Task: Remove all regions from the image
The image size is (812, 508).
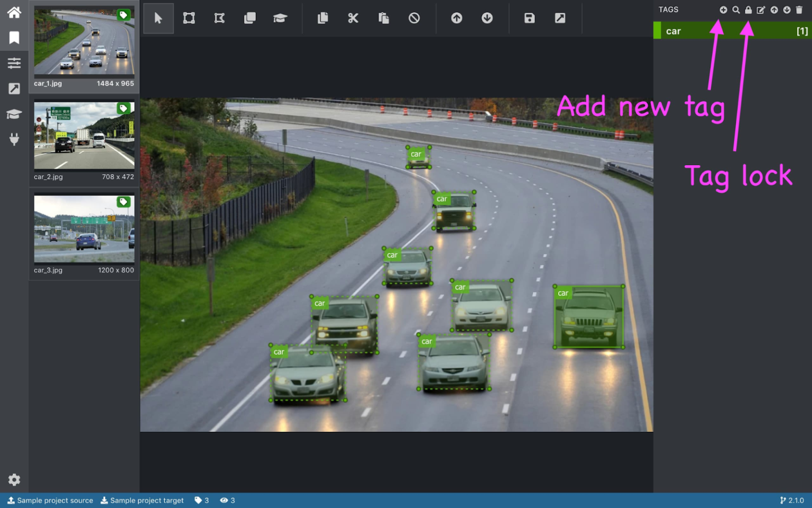Action: [x=414, y=18]
